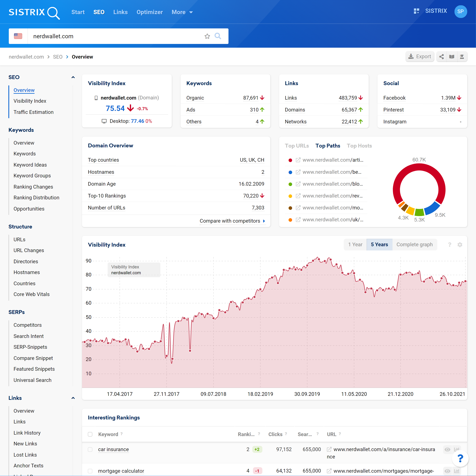Open Keyword Ideas from left sidebar
Image resolution: width=476 pixels, height=476 pixels.
click(30, 164)
